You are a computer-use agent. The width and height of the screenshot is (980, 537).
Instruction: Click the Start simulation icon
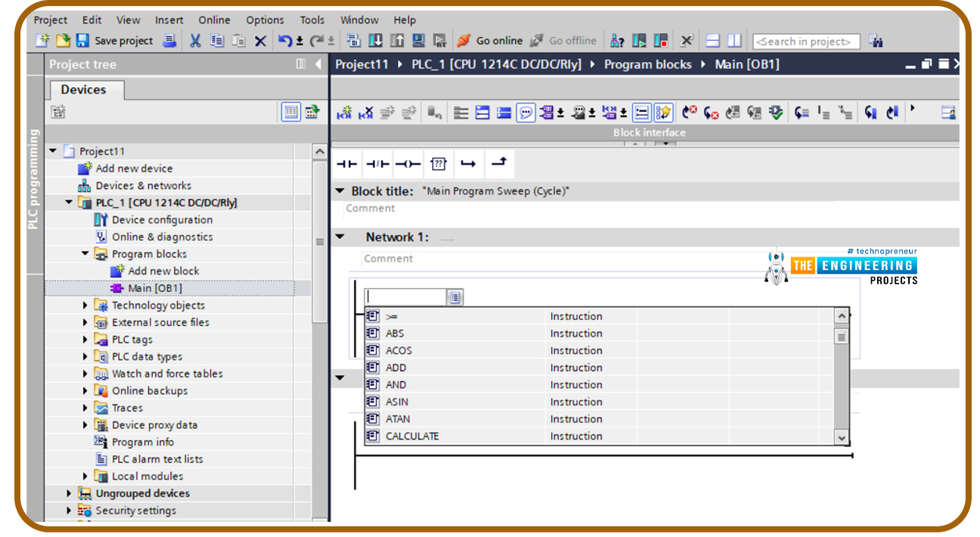418,41
